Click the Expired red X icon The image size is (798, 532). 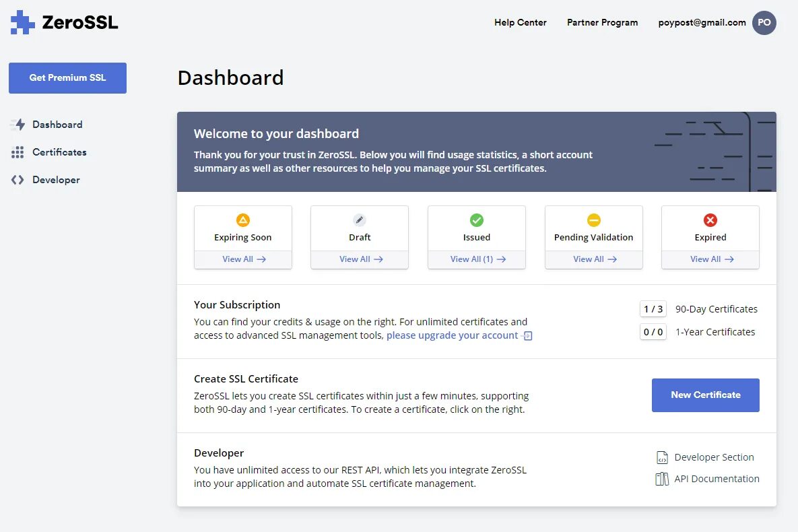click(x=710, y=220)
